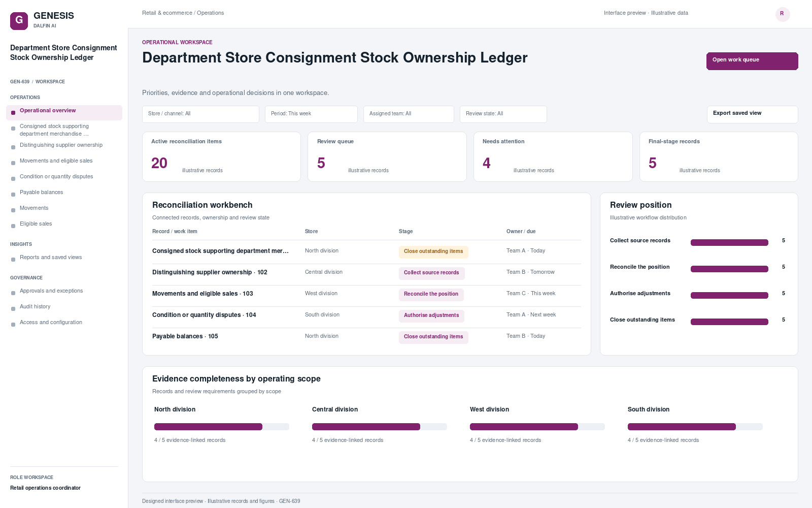Screen dimensions: 812x508
Task: Open the Period: This week filter
Action: pyautogui.click(x=311, y=114)
